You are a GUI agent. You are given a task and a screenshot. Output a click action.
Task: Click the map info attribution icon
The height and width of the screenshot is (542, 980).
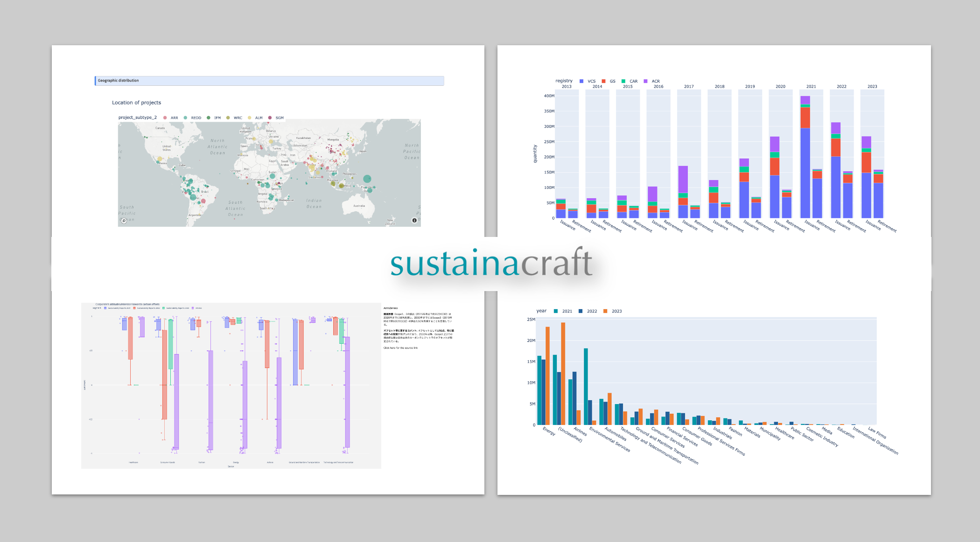[x=414, y=220]
